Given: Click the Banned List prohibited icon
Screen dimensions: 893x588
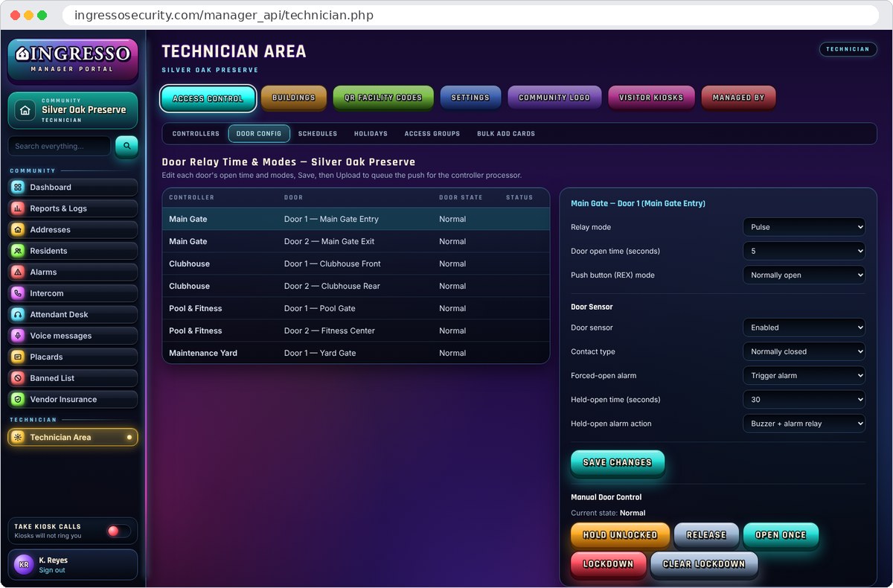Looking at the screenshot, I should (18, 378).
